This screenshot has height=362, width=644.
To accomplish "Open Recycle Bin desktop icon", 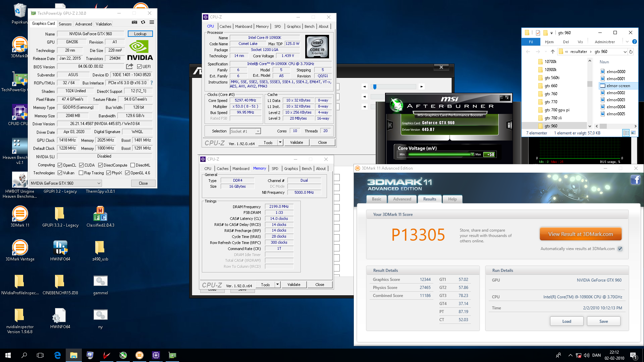I will [x=20, y=13].
